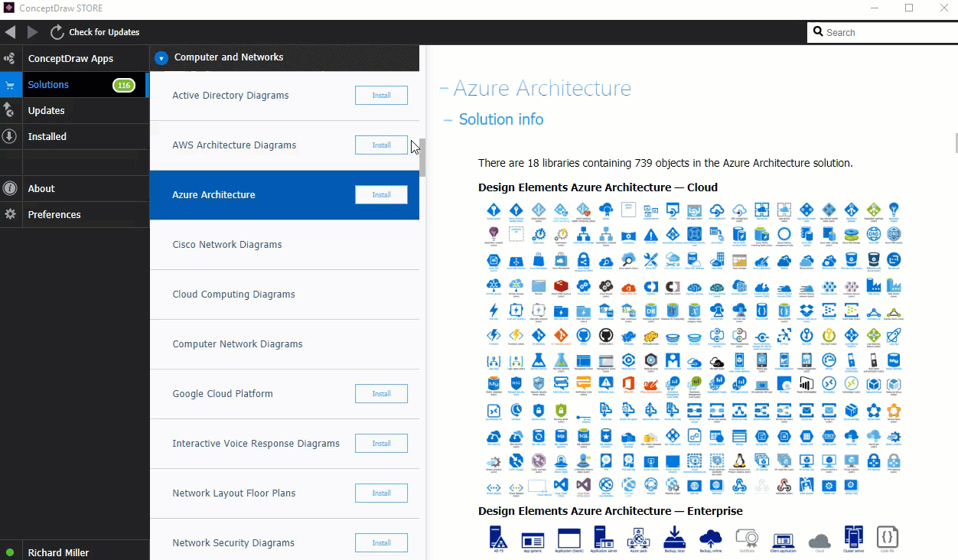Click the Installed download icon in sidebar

pos(9,136)
